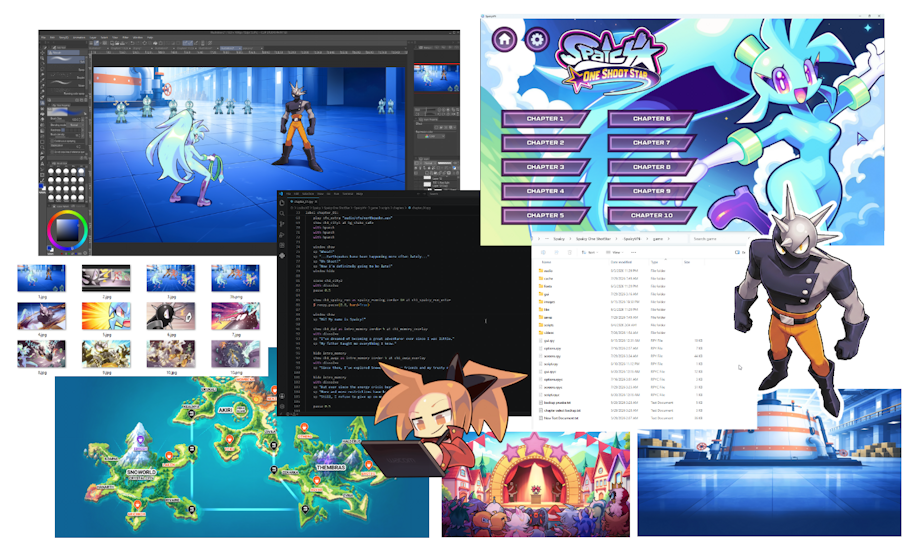Start CHAPTER 5 in the Spaiky game menu
920x559 pixels.
click(545, 215)
